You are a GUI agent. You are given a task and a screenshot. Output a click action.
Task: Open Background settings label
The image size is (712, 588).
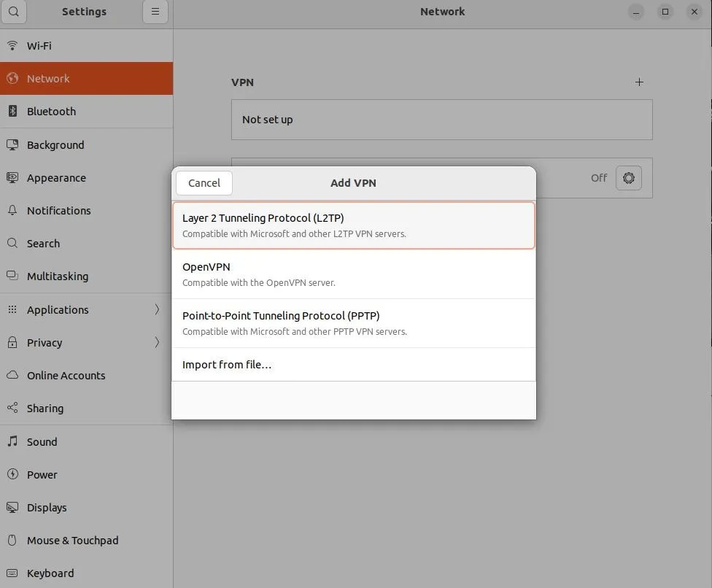tap(55, 145)
